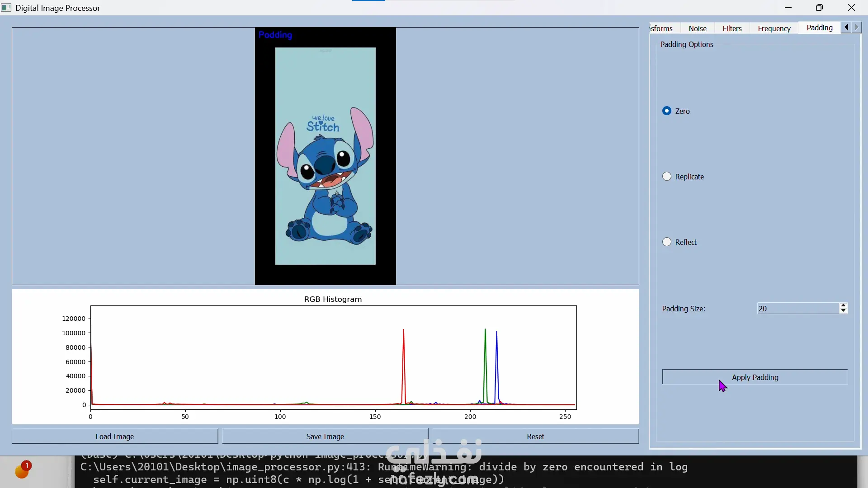Open the Filters tab

732,28
